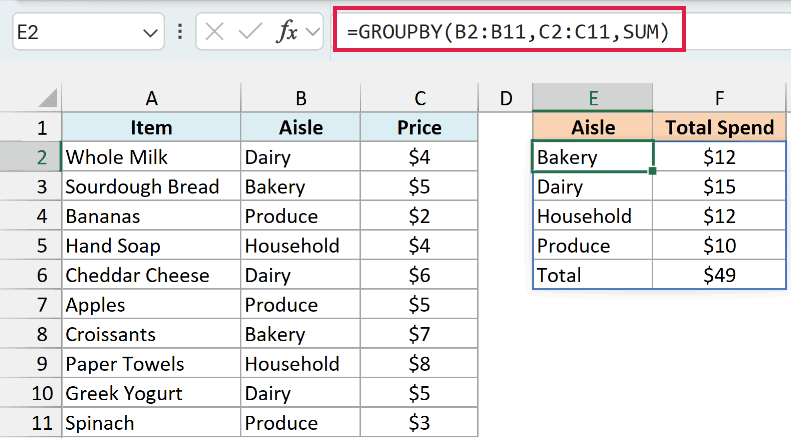Select row 1 header
Image resolution: width=791 pixels, height=438 pixels.
click(30, 128)
